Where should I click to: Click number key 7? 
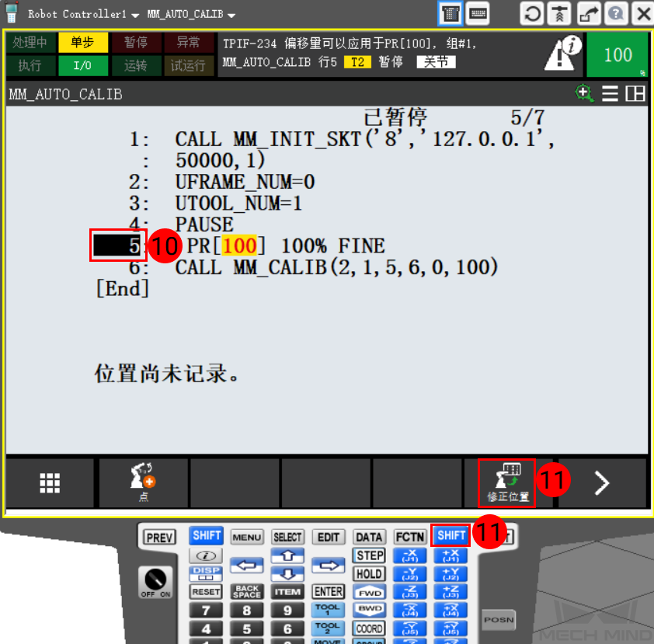(206, 611)
